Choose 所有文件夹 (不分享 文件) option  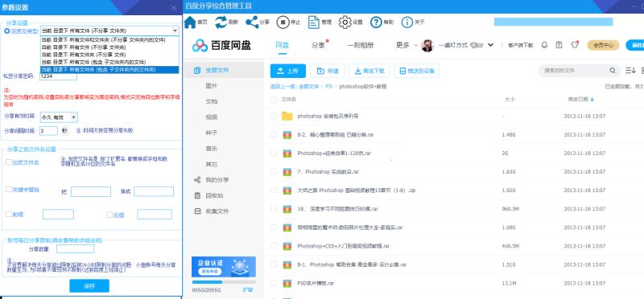pyautogui.click(x=109, y=54)
